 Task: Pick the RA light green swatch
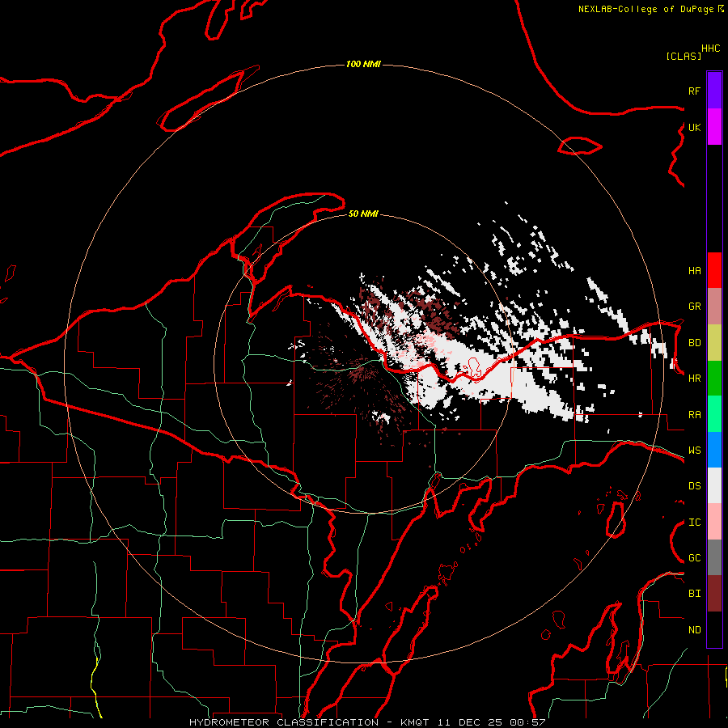(x=714, y=414)
